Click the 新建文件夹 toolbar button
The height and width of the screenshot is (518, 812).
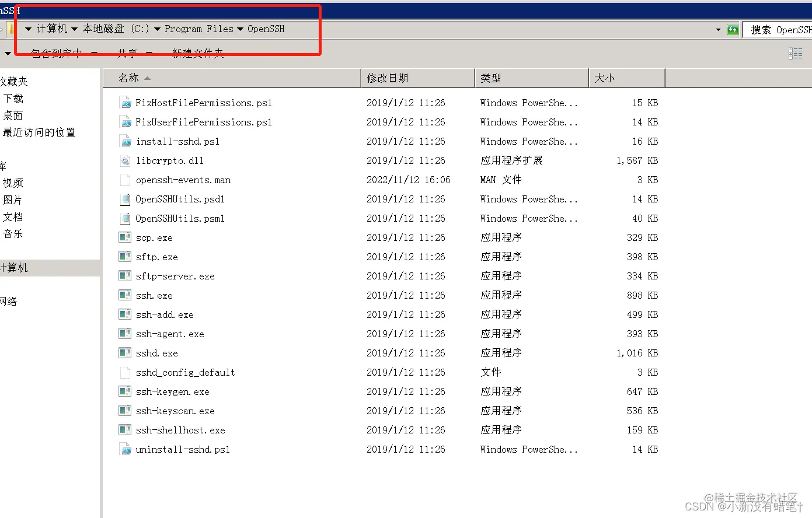click(198, 54)
